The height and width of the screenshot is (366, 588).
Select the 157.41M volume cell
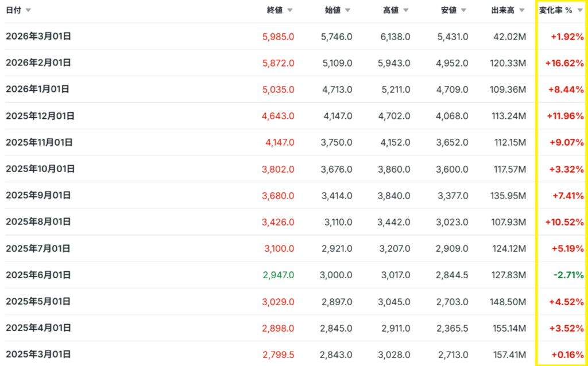509,355
